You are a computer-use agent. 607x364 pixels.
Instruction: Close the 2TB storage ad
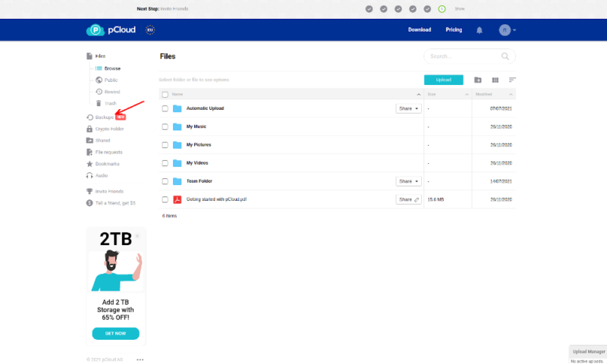click(x=137, y=236)
